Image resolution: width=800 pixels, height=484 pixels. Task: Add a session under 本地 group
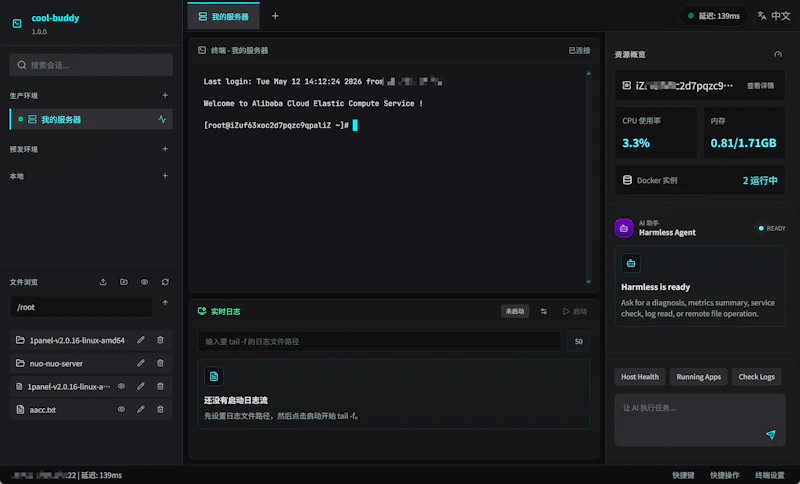(x=165, y=176)
